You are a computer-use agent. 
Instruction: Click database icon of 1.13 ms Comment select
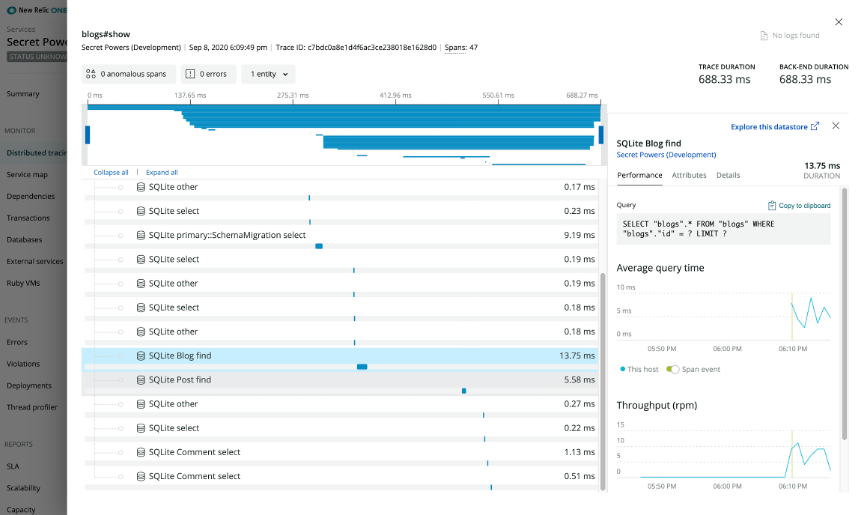[x=140, y=452]
